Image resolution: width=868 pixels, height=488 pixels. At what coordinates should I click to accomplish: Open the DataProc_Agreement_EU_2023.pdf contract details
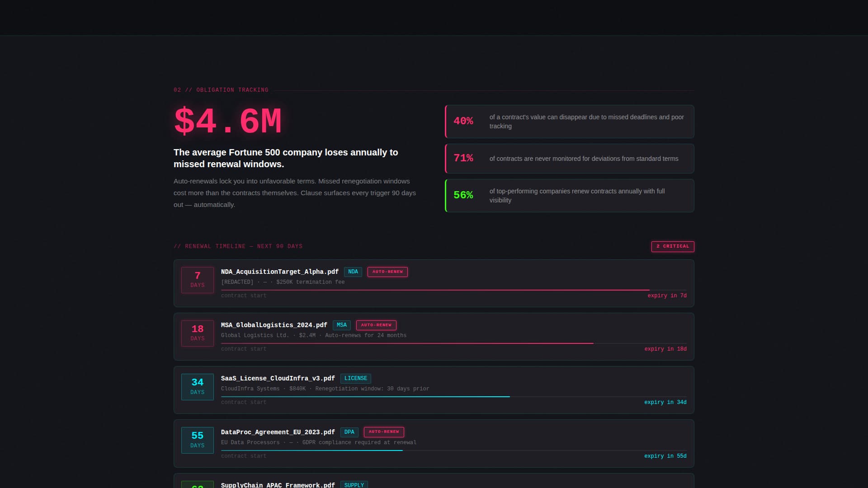(434, 443)
